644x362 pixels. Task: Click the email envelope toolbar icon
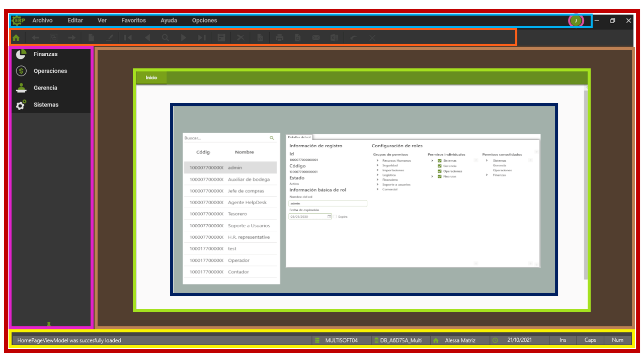point(316,38)
